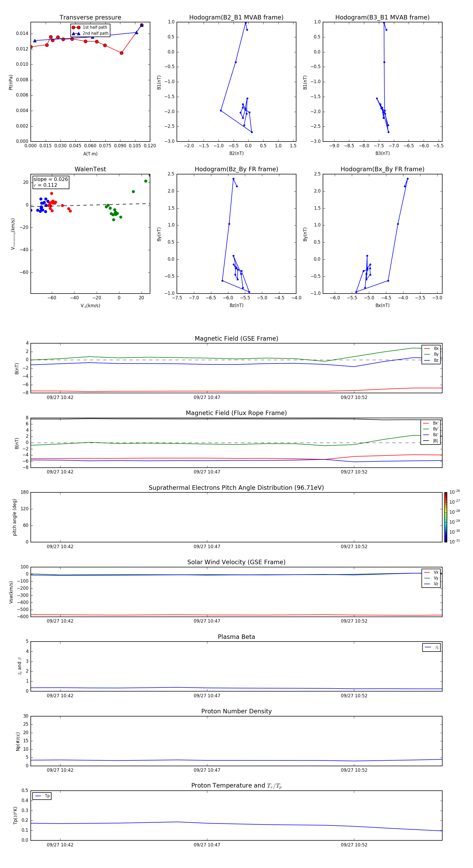
Task: Click the pitch angle colorbar
Action: (446, 517)
